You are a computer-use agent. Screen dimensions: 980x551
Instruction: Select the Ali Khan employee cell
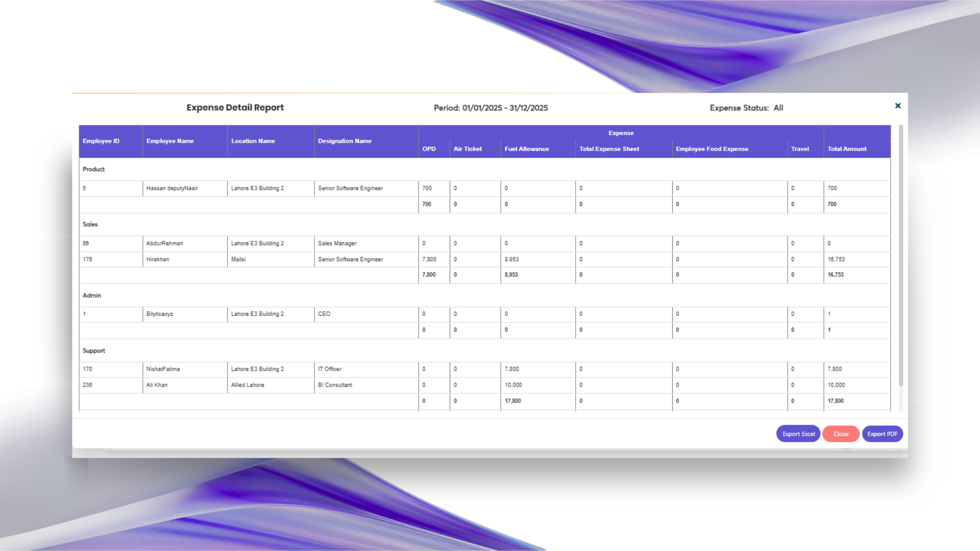pyautogui.click(x=157, y=385)
